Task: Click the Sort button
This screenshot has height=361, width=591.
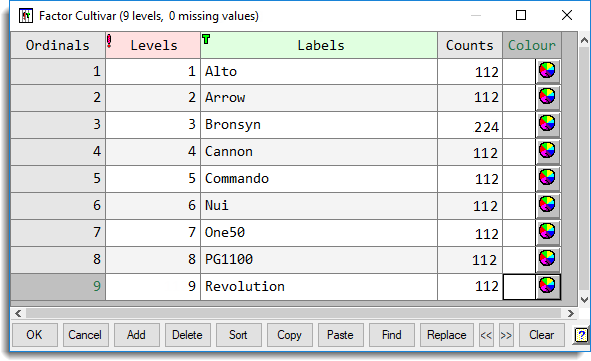Action: coord(239,335)
